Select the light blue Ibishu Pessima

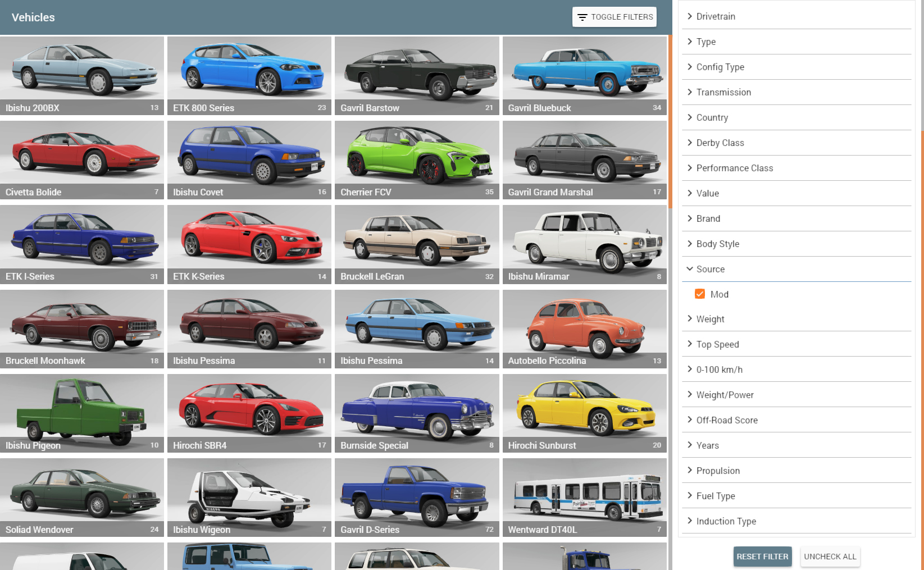point(417,329)
